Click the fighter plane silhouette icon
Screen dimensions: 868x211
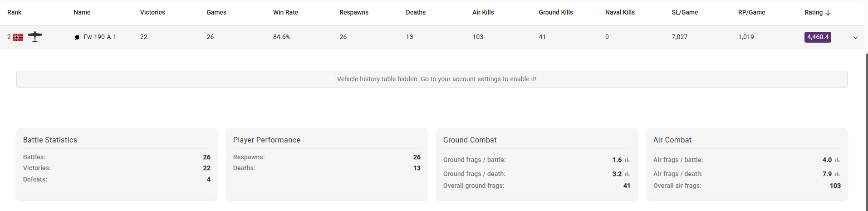pos(35,37)
